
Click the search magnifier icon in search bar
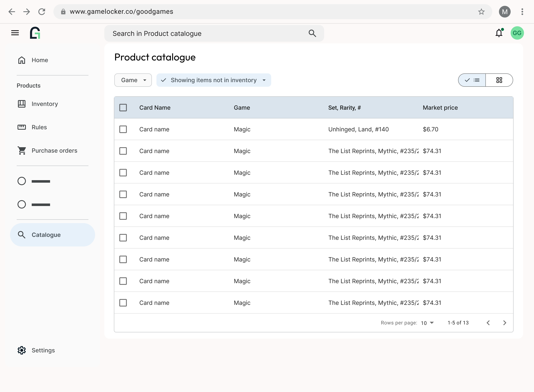[x=312, y=33]
